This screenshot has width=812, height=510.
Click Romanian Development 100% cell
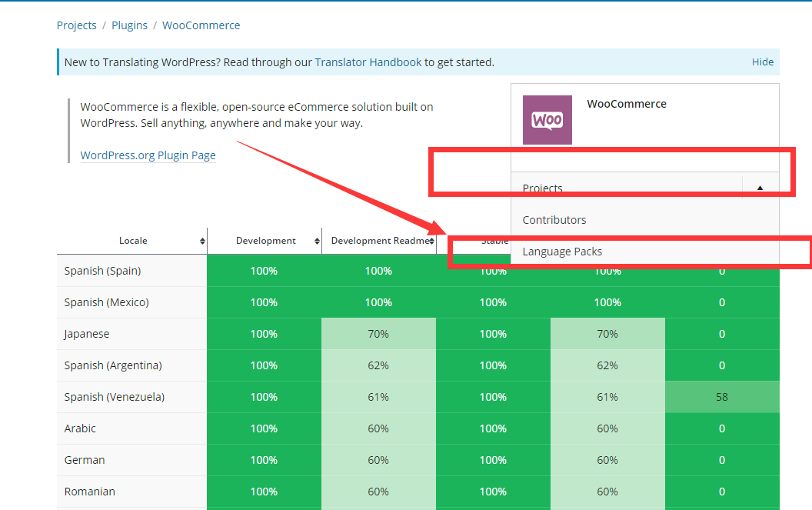(264, 492)
